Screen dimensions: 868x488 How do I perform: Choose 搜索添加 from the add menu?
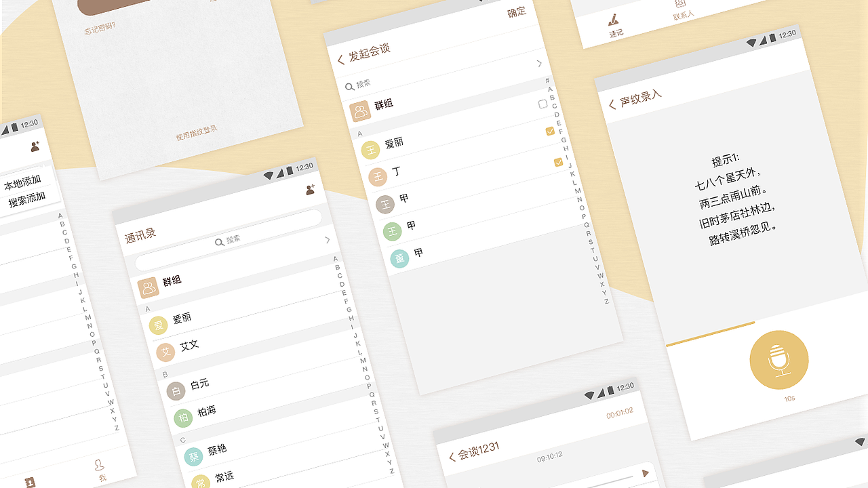[26, 200]
